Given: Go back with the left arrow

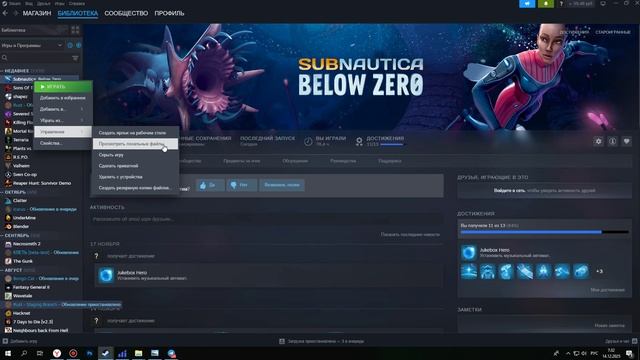Looking at the screenshot, I should click(x=5, y=13).
